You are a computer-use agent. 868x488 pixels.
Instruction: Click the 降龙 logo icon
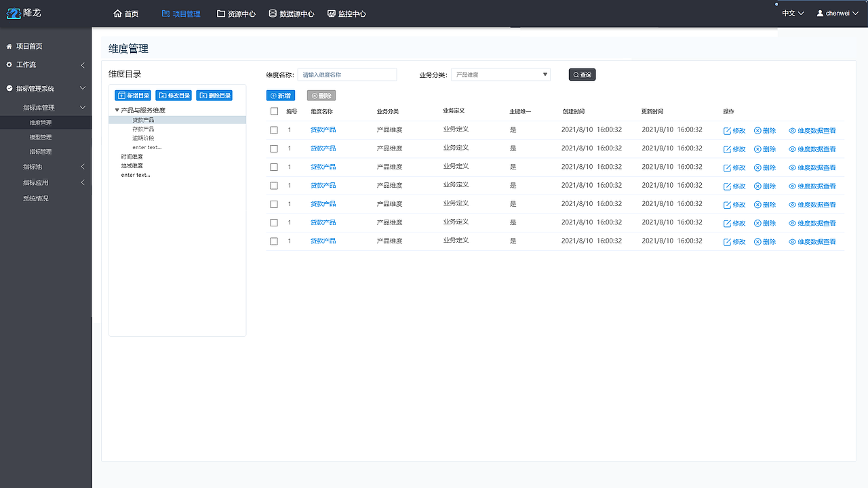[14, 13]
